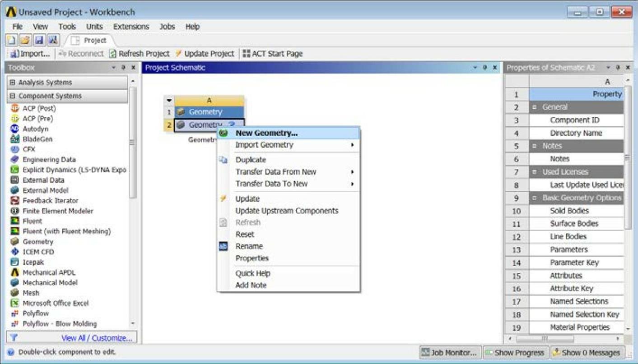Image resolution: width=638 pixels, height=364 pixels.
Task: Click the Save As toolbar icon
Action: [x=52, y=40]
